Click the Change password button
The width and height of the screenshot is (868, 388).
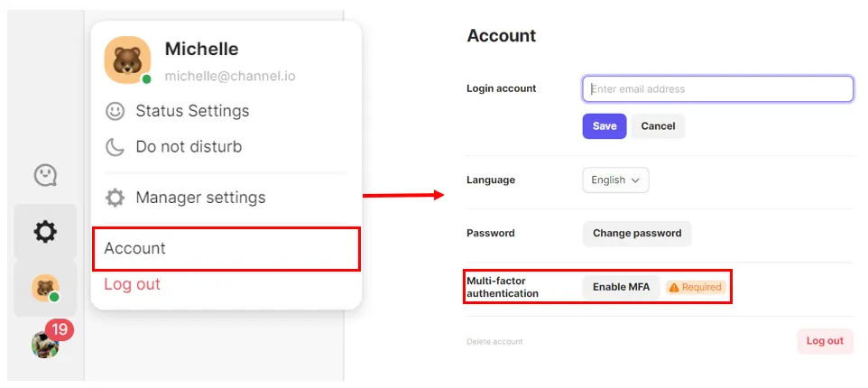[x=637, y=234]
